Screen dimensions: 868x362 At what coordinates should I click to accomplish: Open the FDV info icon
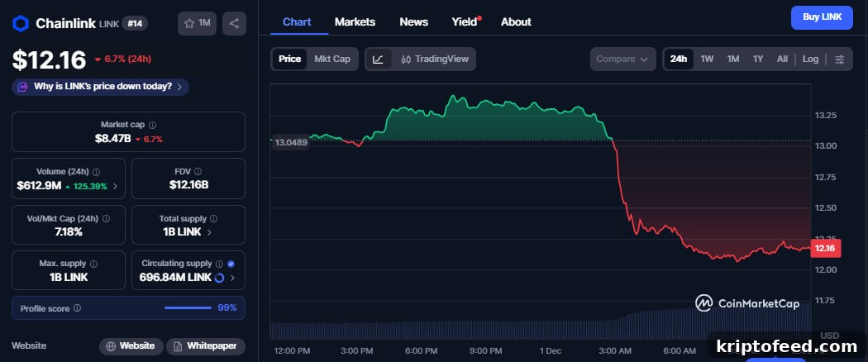pos(198,172)
